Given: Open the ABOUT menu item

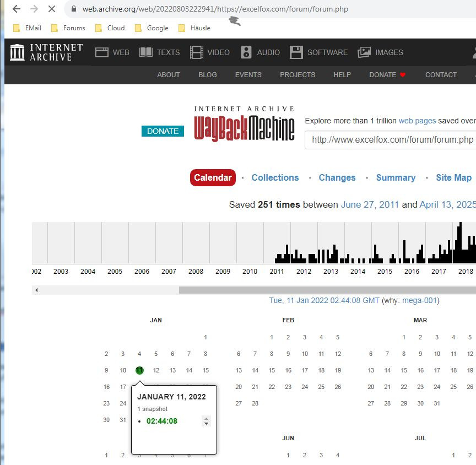Looking at the screenshot, I should (169, 75).
